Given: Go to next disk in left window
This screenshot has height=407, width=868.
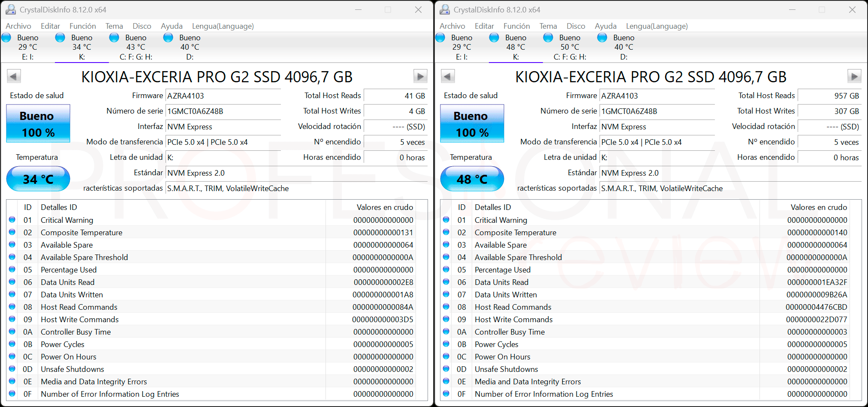Looking at the screenshot, I should click(420, 77).
